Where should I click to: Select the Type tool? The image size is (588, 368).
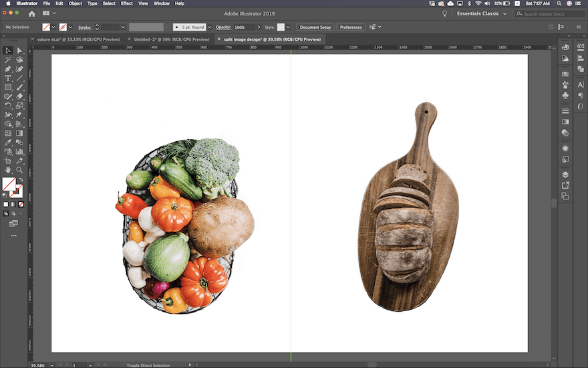coord(8,78)
